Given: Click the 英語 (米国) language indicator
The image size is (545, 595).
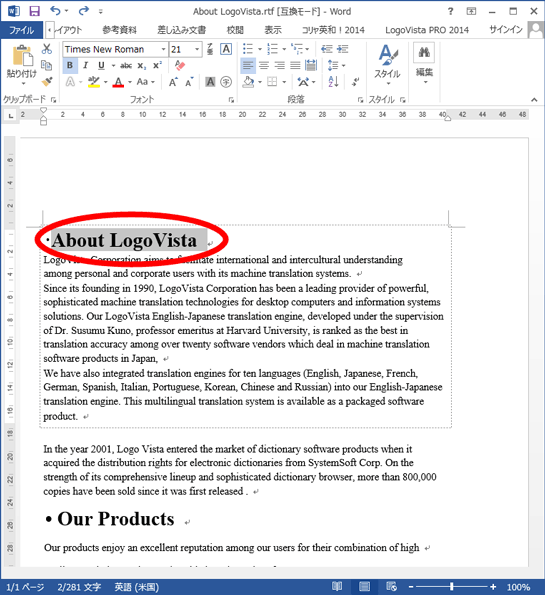Looking at the screenshot, I should pyautogui.click(x=137, y=587).
